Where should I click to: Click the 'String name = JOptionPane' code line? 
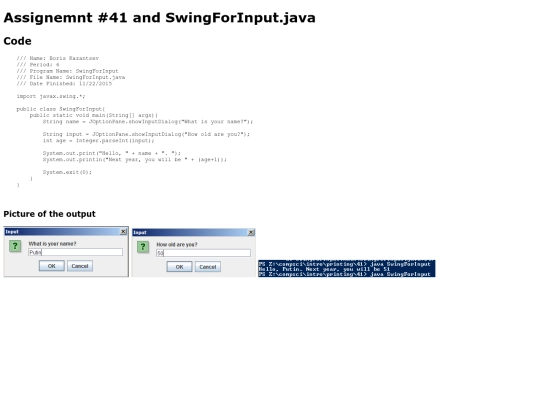[148, 122]
